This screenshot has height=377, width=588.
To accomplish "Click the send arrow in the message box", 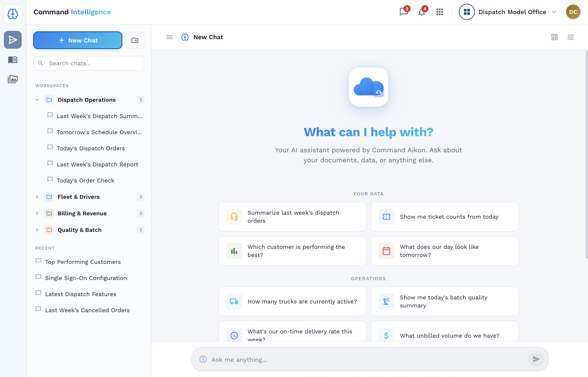I will point(536,359).
